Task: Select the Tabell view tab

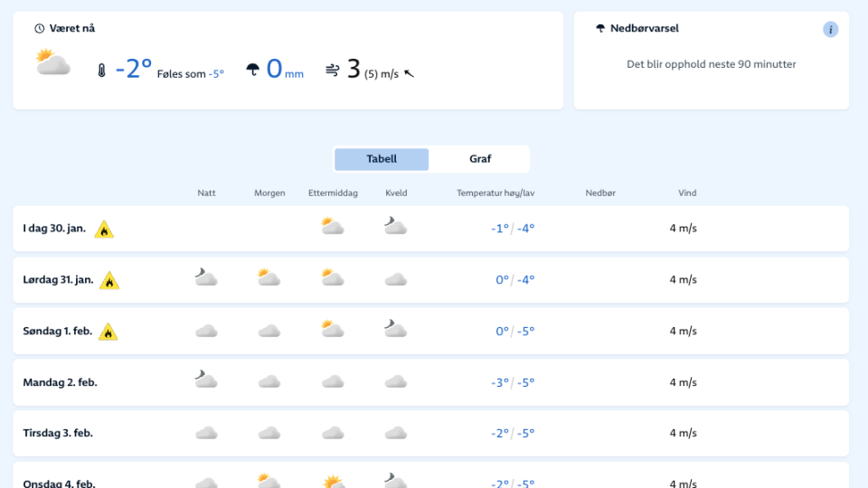Action: coord(382,159)
